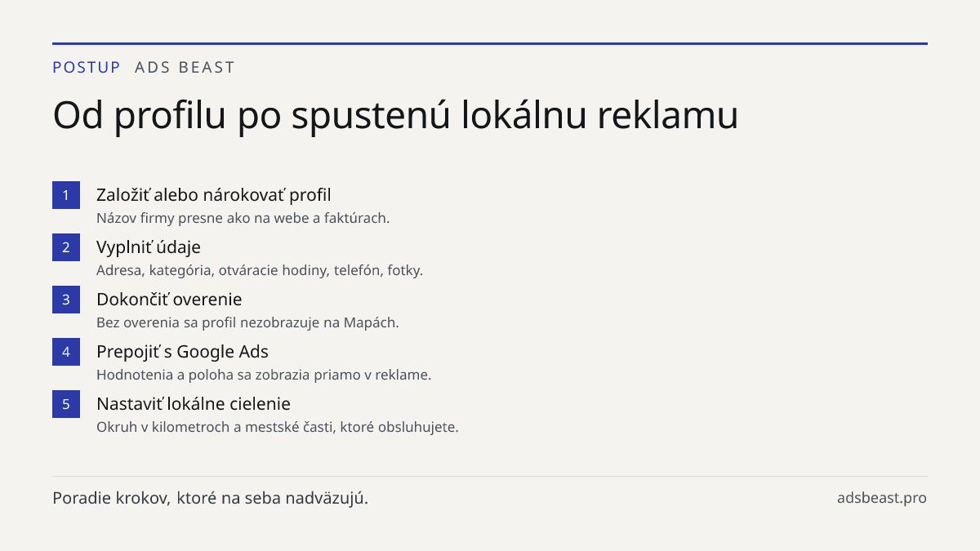Click 'Hodnotenia a poloha sa zobrazia priamo v reklame.'
The width and height of the screenshot is (980, 551).
(x=264, y=375)
